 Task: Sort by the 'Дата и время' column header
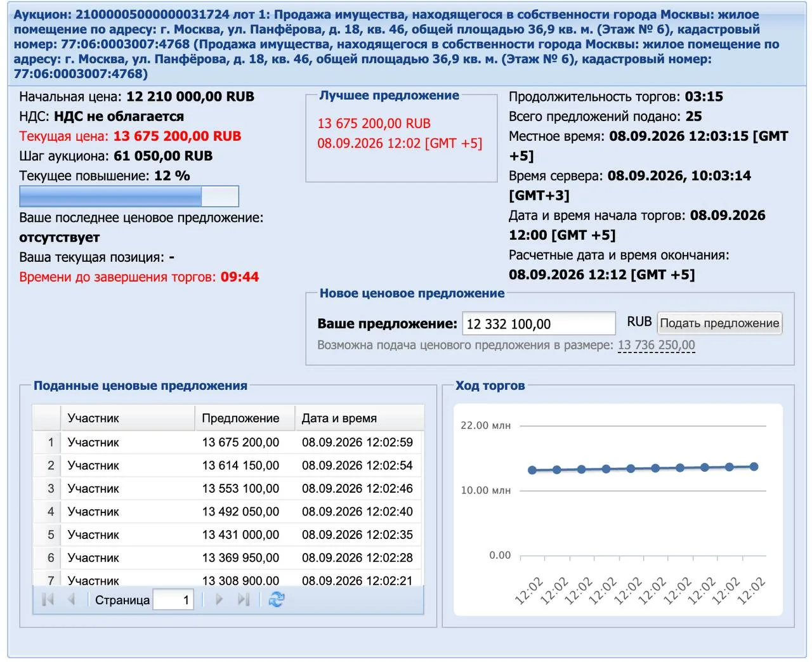point(359,418)
